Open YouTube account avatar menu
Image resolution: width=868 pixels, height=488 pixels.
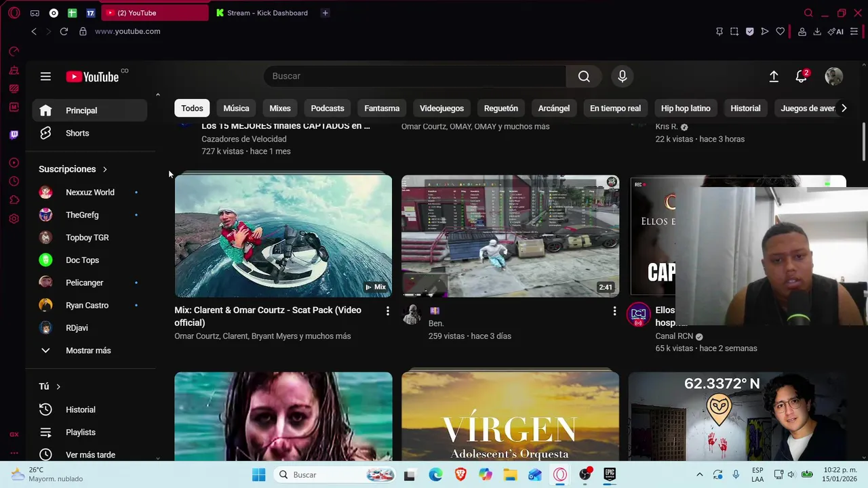(834, 77)
